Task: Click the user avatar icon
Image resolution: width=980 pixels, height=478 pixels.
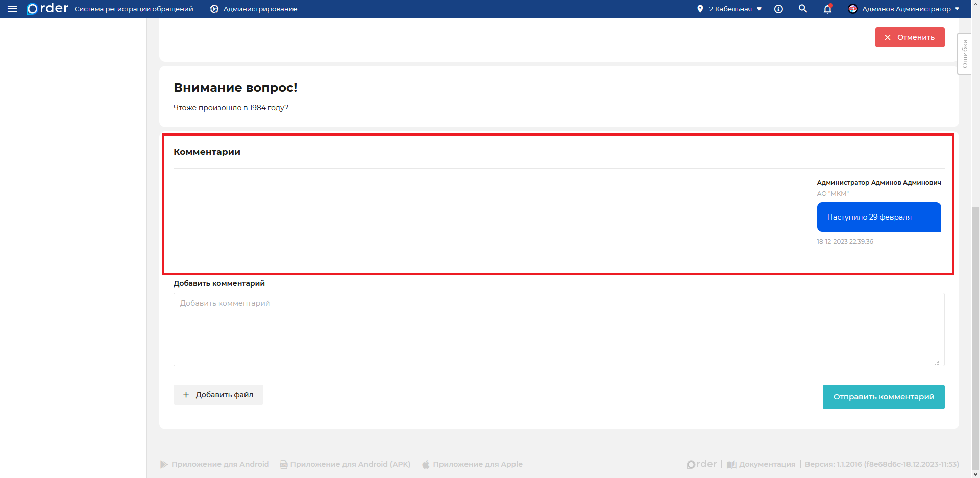Action: pyautogui.click(x=852, y=9)
